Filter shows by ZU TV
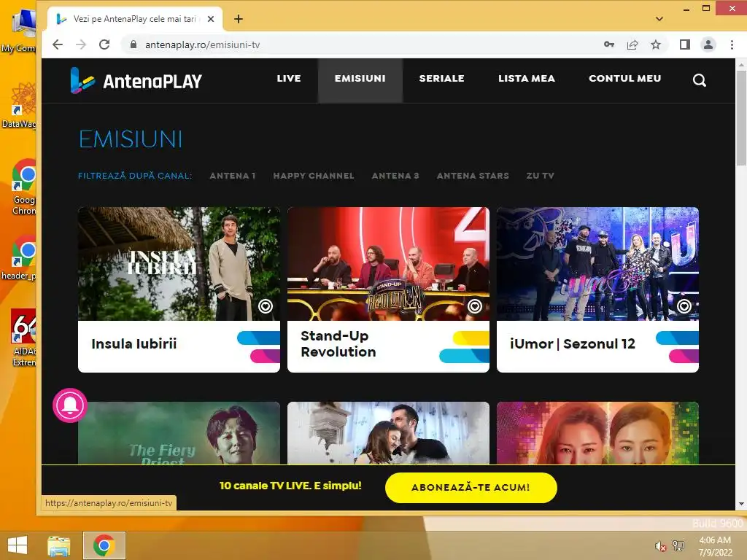The image size is (747, 560). pos(541,176)
